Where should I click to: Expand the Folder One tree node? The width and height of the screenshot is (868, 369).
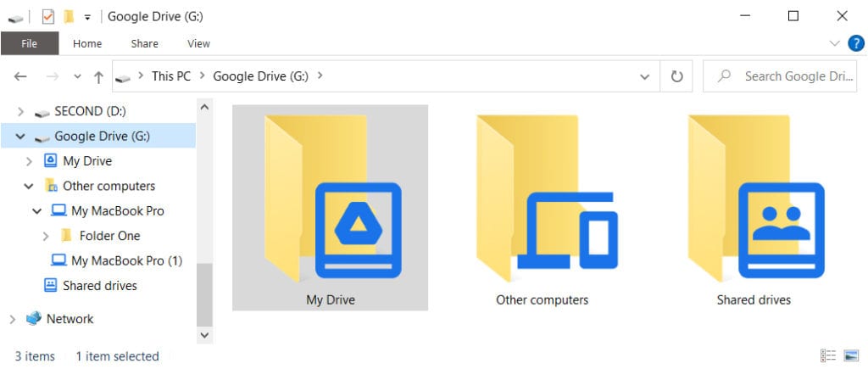coord(46,236)
